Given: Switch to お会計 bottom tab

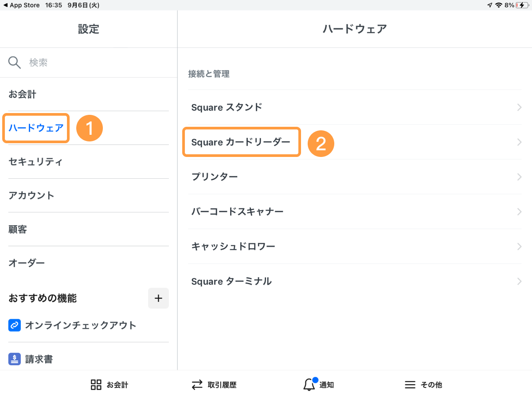Looking at the screenshot, I should (109, 385).
